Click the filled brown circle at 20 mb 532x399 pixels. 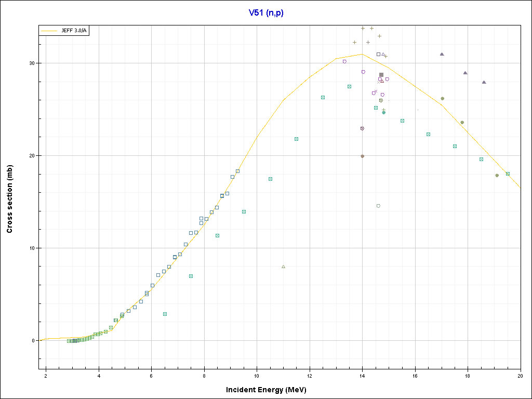[x=362, y=156]
